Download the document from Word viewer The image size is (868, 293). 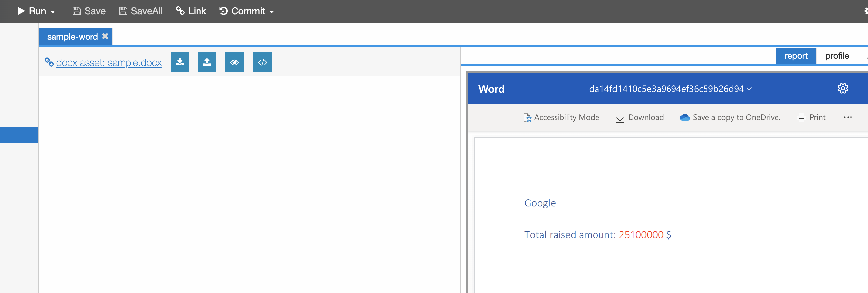pyautogui.click(x=639, y=117)
